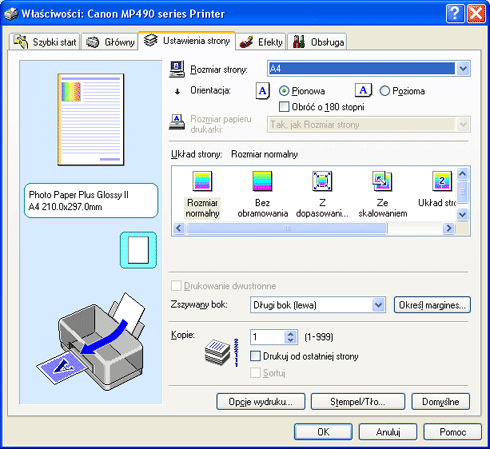Open the Stempel/Tło dialog button

point(358,402)
